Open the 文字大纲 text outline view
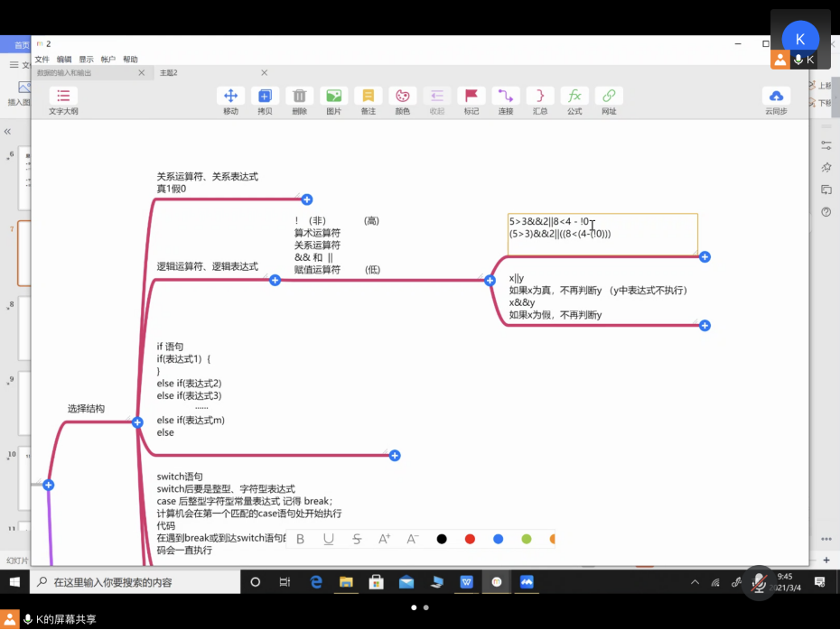 coord(63,101)
